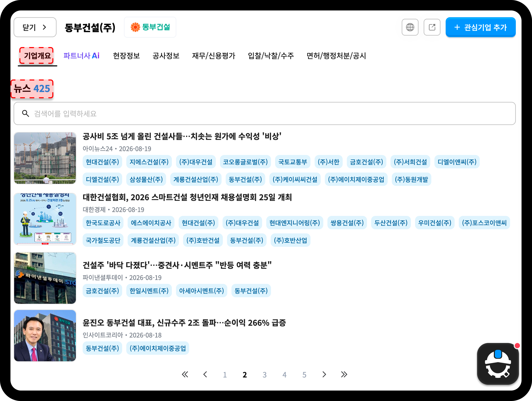Select current page 2
Screen dimensions: 532x401
[245, 375]
